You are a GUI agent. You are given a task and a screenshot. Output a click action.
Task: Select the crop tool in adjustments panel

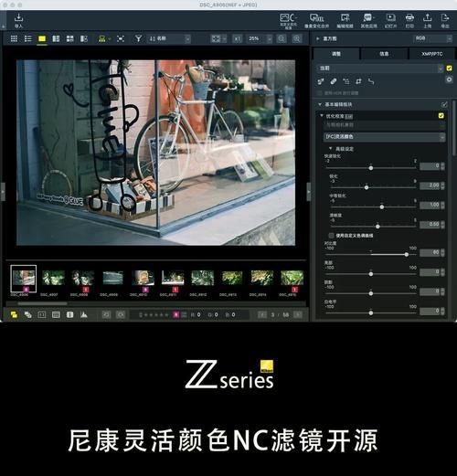click(x=358, y=81)
